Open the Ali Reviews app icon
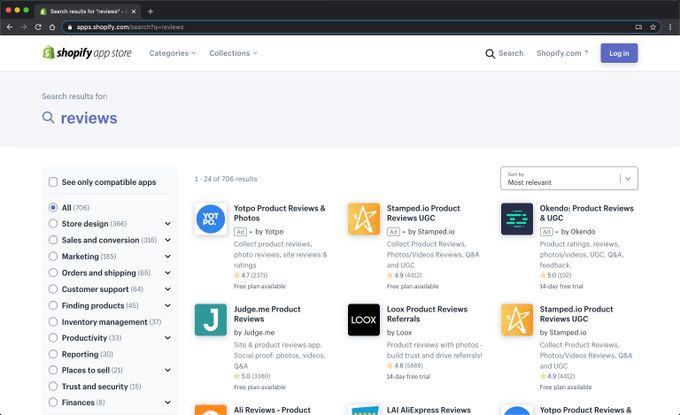Image resolution: width=680 pixels, height=415 pixels. (x=211, y=410)
